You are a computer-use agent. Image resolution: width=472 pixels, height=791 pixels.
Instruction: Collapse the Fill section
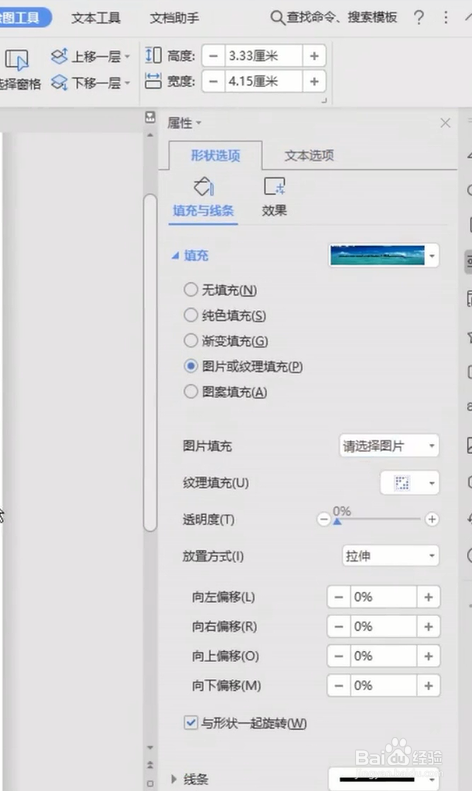[175, 256]
